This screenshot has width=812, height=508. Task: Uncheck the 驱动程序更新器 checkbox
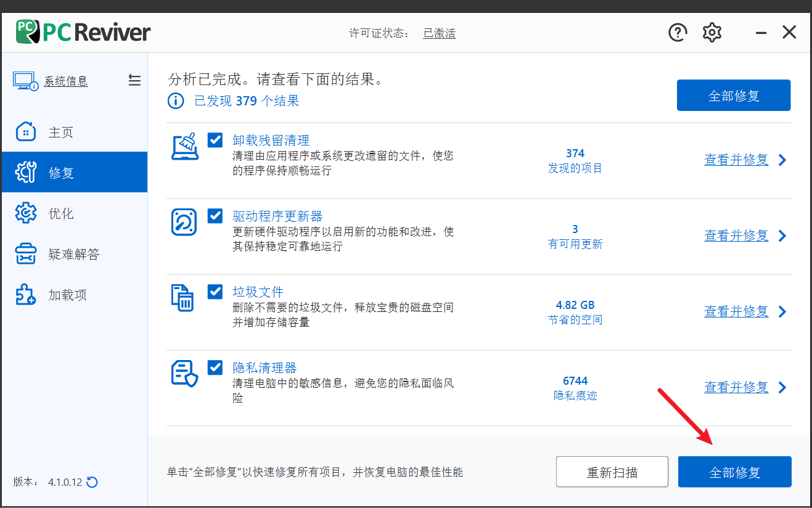point(215,216)
